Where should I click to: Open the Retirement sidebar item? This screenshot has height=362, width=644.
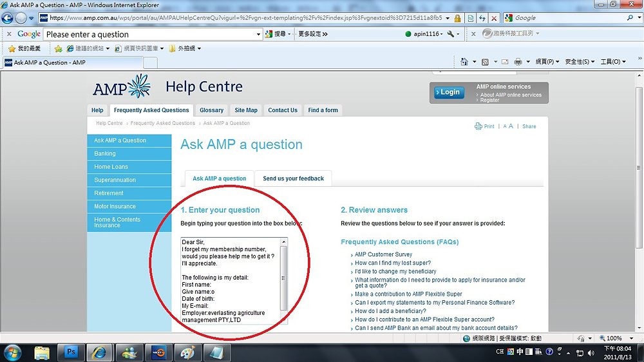(129, 193)
